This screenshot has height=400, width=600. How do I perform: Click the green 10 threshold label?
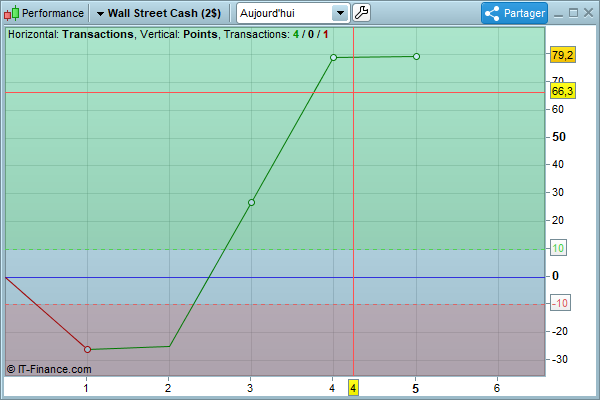pos(558,248)
